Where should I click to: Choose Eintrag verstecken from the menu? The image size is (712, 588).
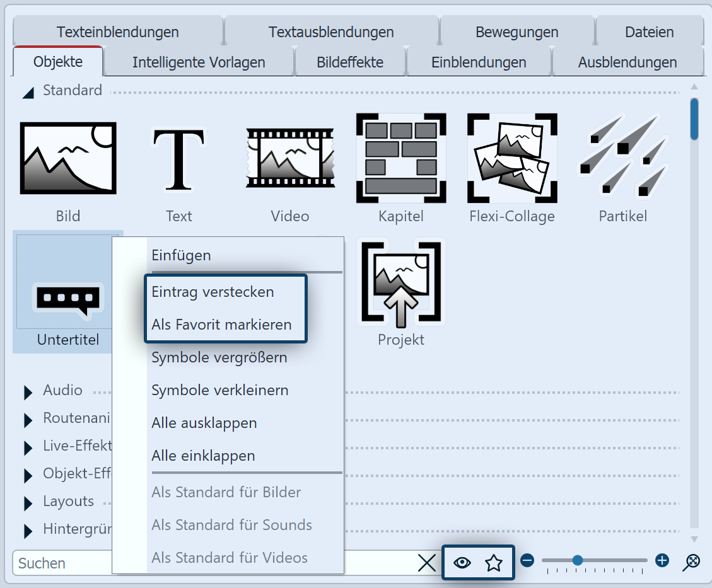(x=213, y=292)
